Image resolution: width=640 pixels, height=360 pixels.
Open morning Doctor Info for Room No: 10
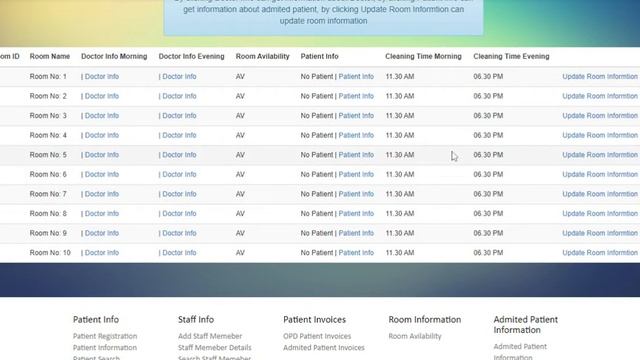(102, 253)
